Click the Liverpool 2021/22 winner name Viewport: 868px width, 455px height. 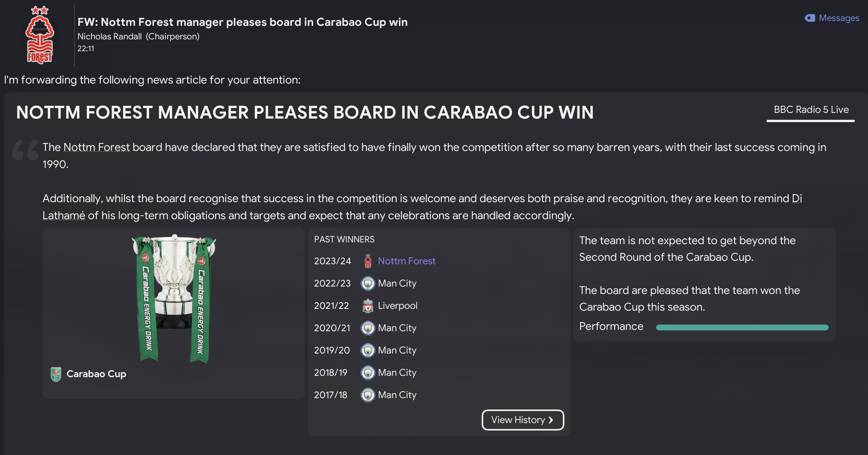397,306
